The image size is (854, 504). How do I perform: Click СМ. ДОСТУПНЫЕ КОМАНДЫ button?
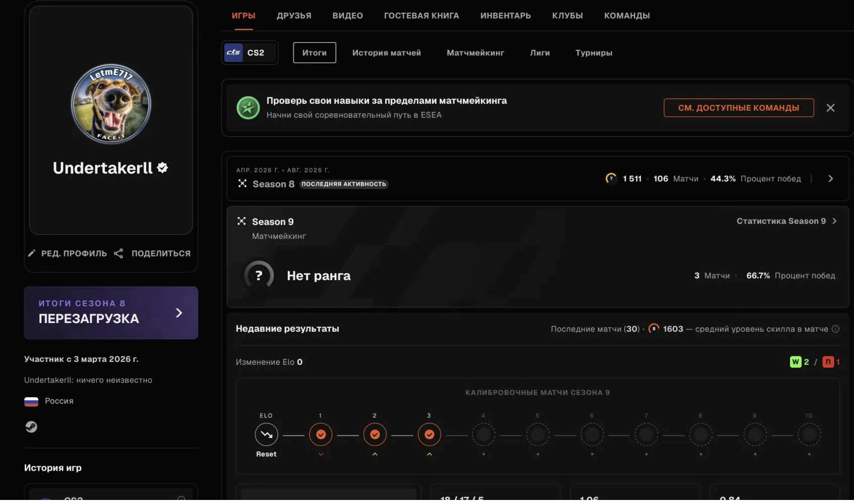739,108
